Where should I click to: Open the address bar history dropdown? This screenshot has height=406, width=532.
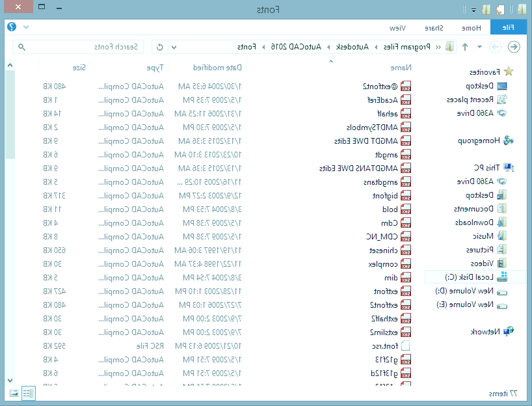(174, 47)
